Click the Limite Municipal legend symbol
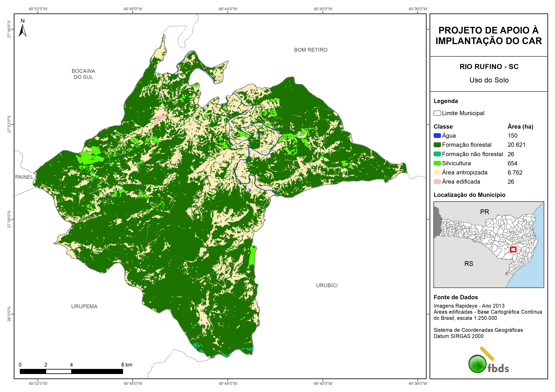 coord(437,113)
